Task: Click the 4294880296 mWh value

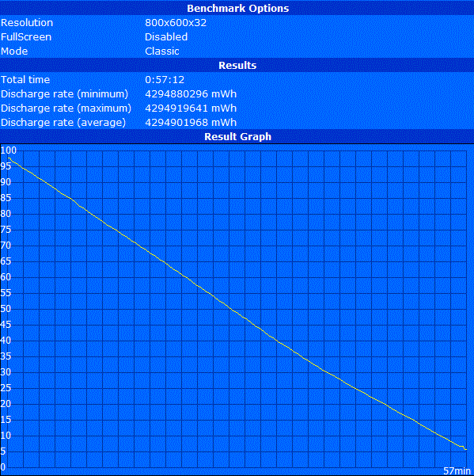Action: 191,94
